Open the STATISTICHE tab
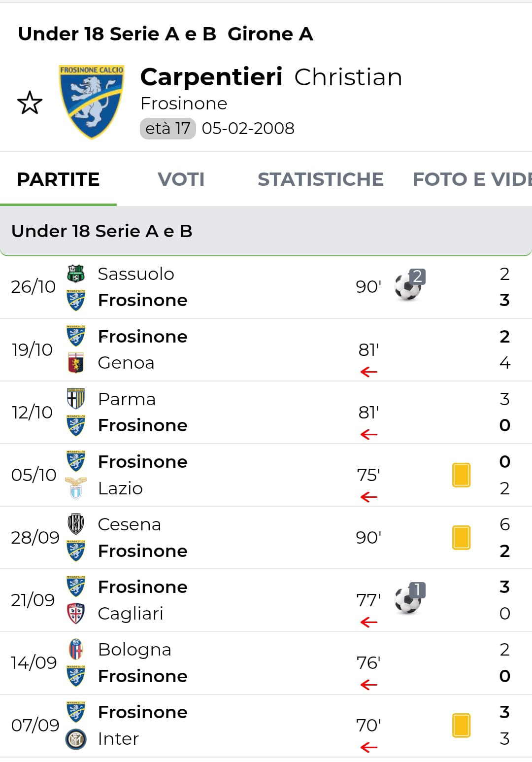 point(320,179)
